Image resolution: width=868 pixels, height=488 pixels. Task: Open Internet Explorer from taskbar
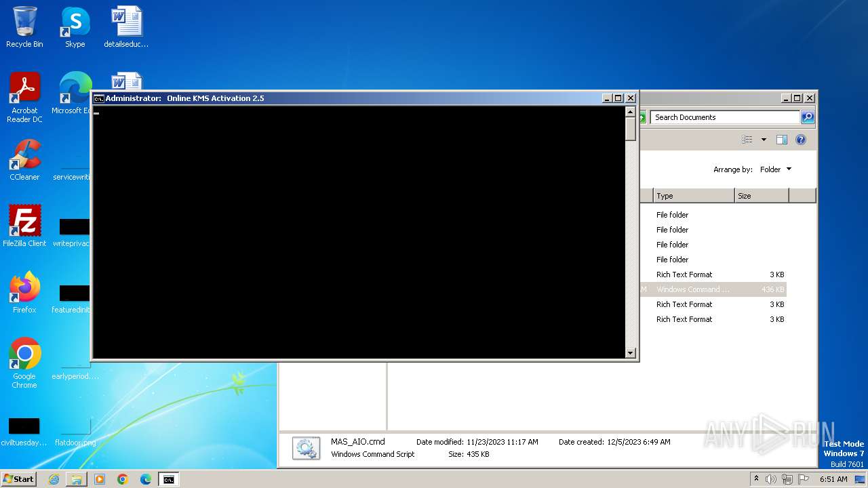(54, 479)
